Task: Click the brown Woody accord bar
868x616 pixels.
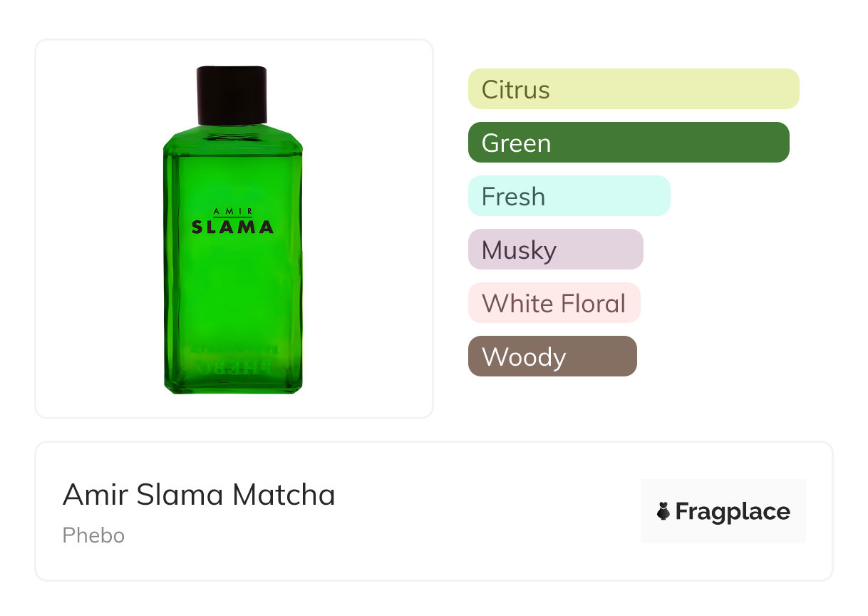Action: (x=552, y=356)
